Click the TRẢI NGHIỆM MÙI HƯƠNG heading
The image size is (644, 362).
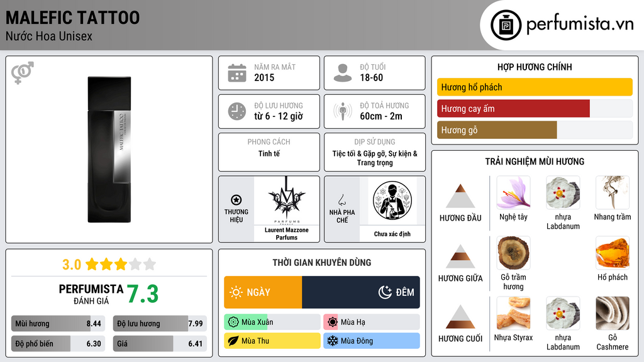coord(535,162)
